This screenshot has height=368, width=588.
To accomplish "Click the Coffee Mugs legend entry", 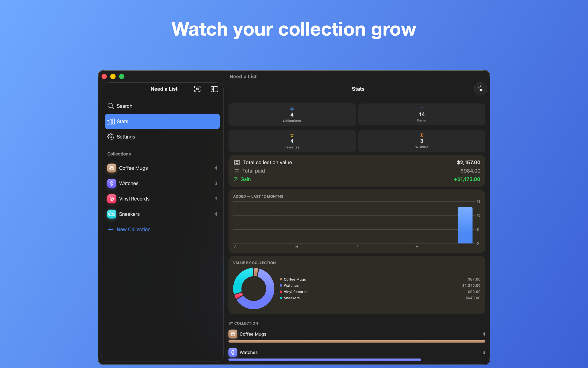I will [293, 279].
